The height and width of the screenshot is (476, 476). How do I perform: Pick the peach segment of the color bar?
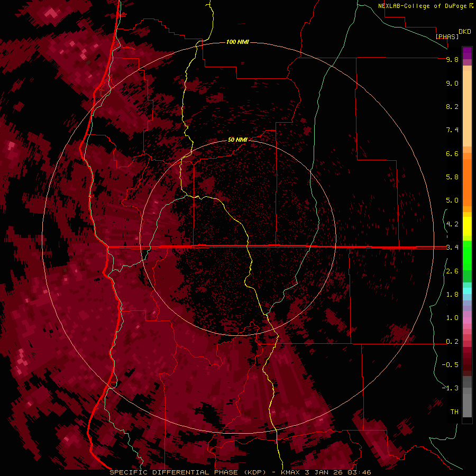tap(467, 108)
